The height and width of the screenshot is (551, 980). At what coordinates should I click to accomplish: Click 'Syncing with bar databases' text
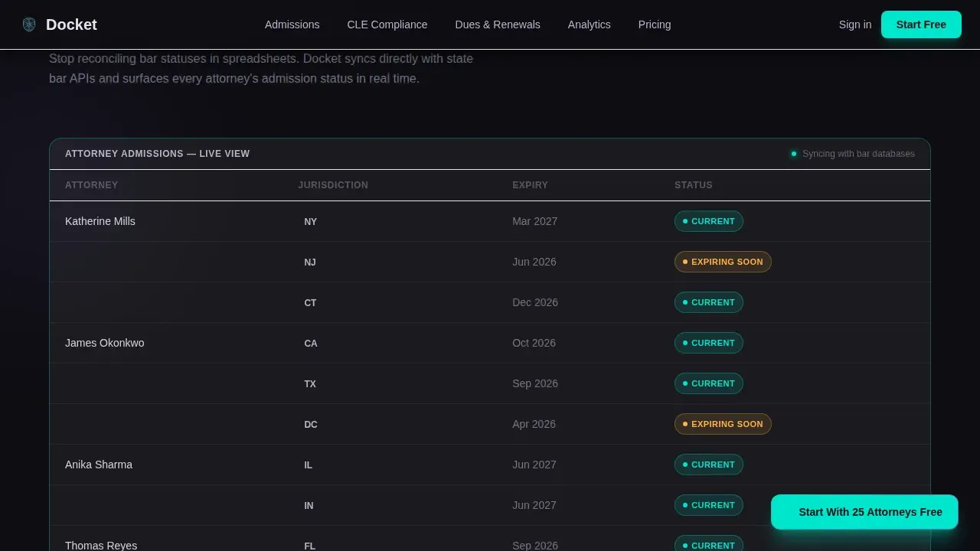(858, 154)
